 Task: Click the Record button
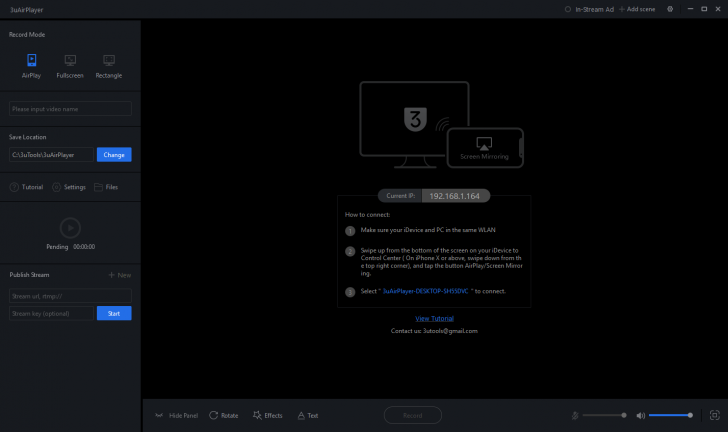coord(413,415)
